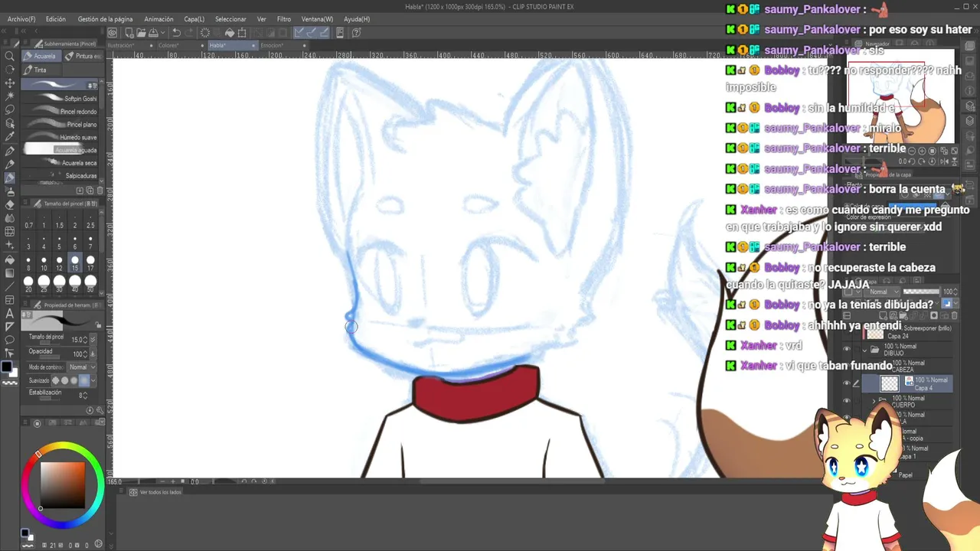Select the Eyedropper tool
Screen dimensions: 980x551
pos(10,137)
